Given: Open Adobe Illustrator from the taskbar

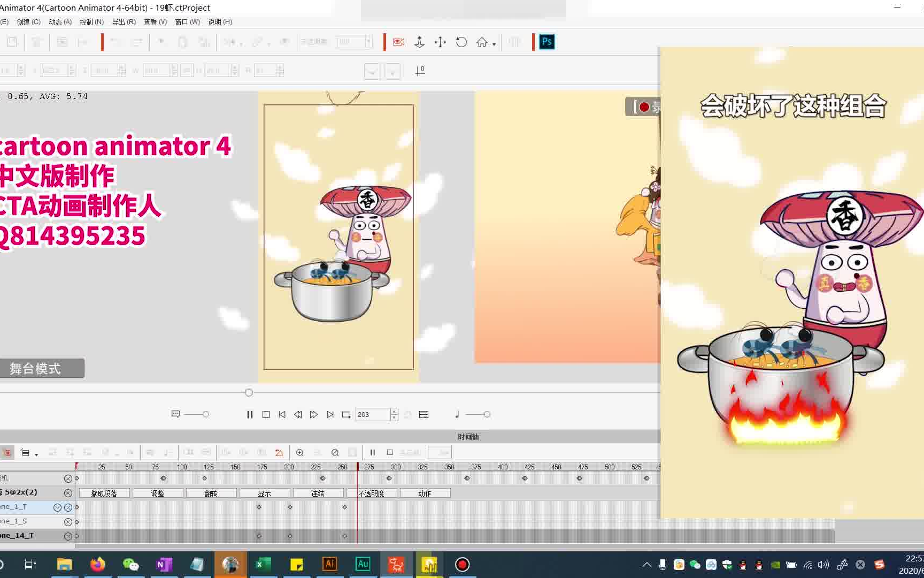Looking at the screenshot, I should coord(330,564).
